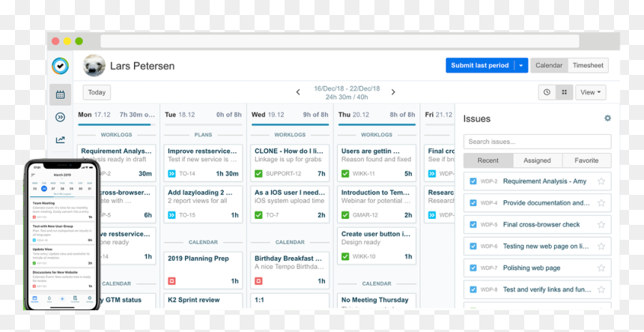Open Issues panel settings gear
644x332 pixels.
point(607,118)
